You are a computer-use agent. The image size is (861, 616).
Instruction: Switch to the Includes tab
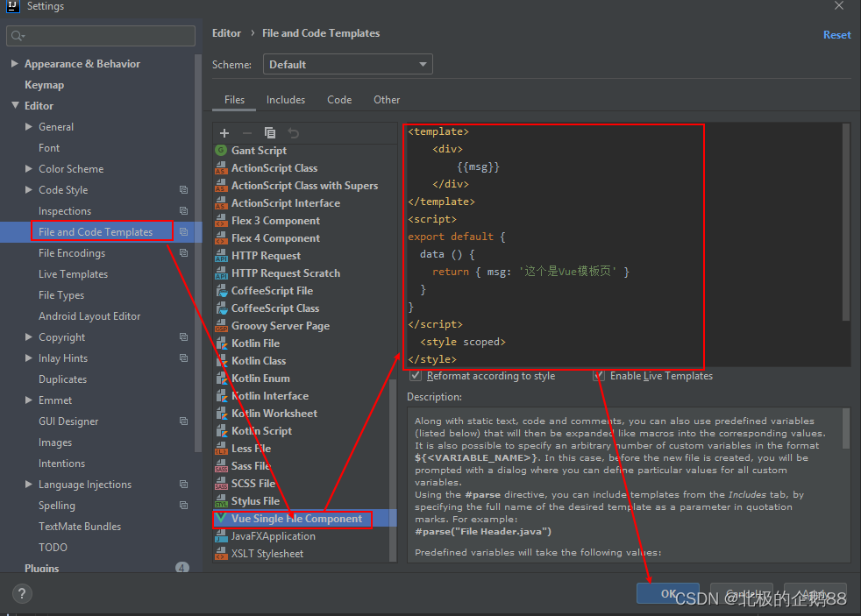point(286,100)
